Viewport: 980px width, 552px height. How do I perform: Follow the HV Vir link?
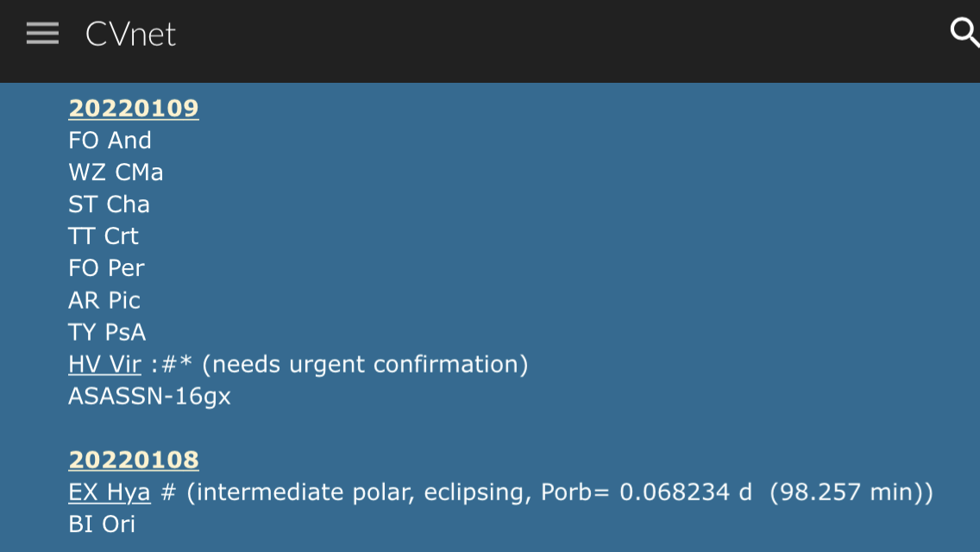104,365
